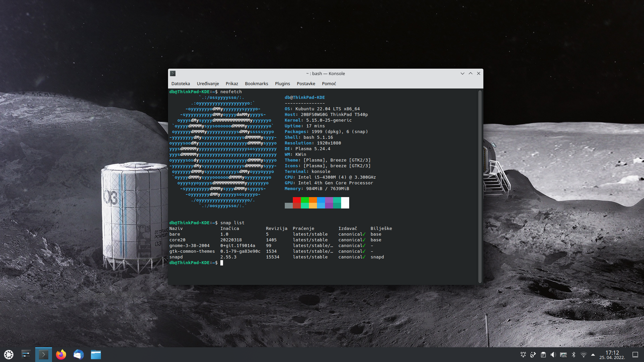Check the battery status tray icon
Viewport: 644px width, 362px height.
click(563, 355)
